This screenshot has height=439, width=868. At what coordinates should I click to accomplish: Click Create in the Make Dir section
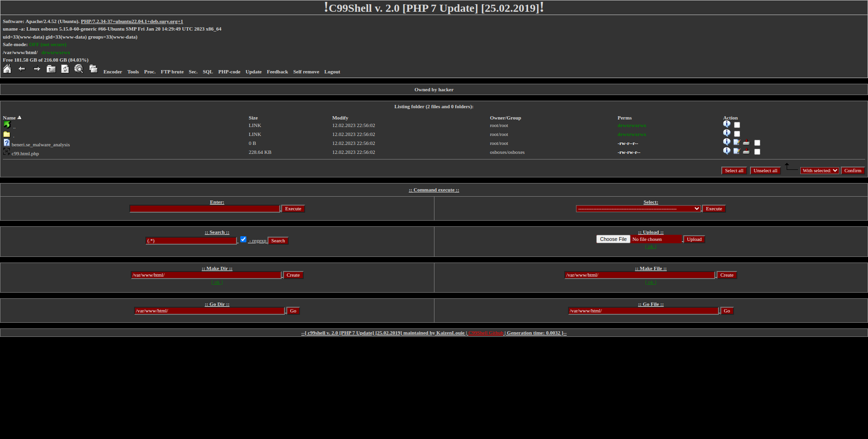(x=293, y=275)
